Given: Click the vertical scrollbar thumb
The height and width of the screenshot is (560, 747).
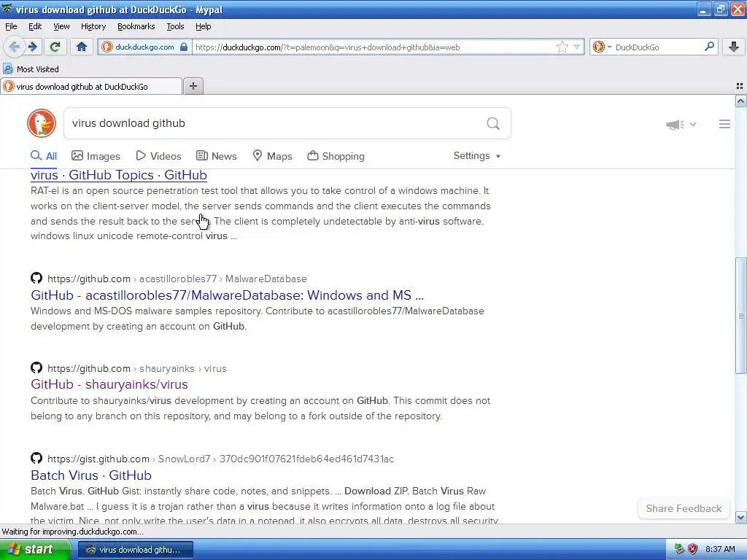Looking at the screenshot, I should pos(740,316).
